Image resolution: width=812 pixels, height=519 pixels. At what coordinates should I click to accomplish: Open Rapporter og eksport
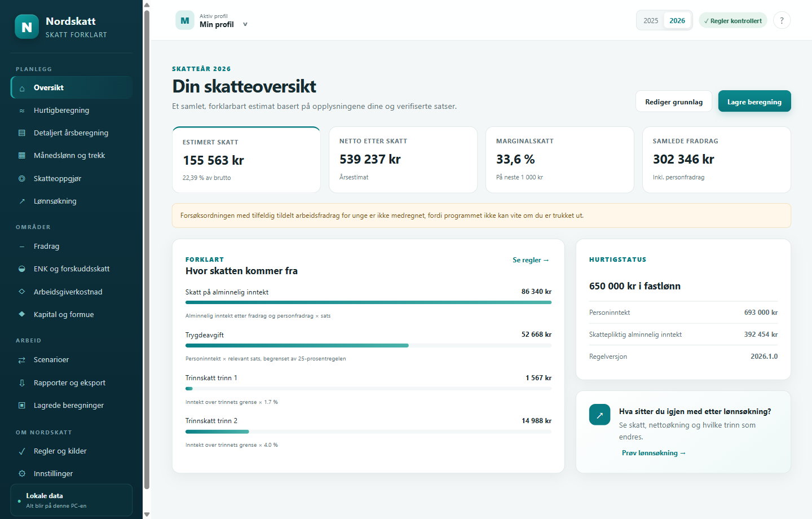(72, 382)
